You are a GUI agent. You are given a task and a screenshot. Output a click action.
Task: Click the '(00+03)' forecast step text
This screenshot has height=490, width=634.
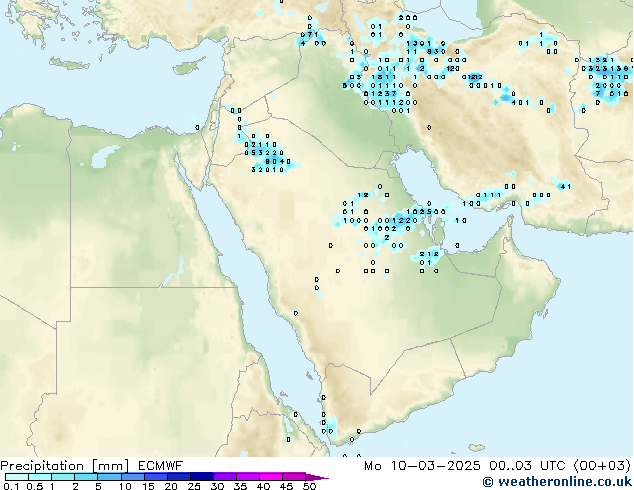click(602, 466)
